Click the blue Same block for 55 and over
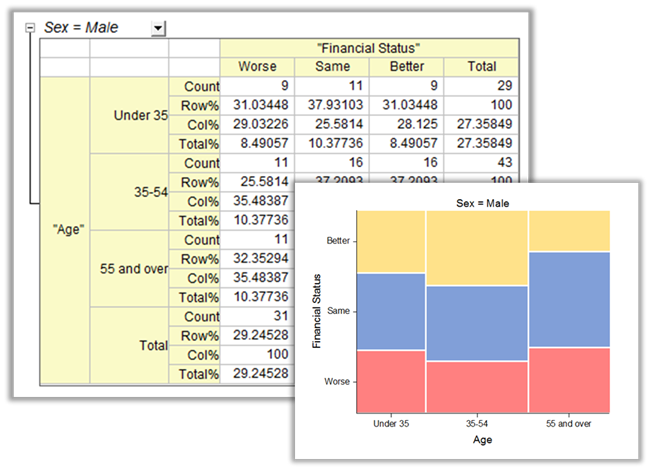Viewport: 650px width, 470px height. tap(568, 299)
